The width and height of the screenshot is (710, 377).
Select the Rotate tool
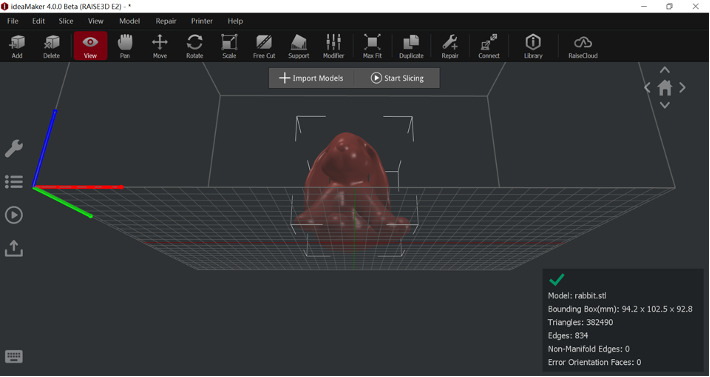coord(194,46)
